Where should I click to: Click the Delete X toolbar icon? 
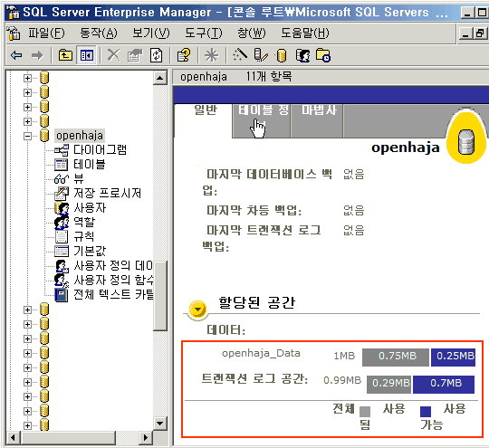pos(113,55)
